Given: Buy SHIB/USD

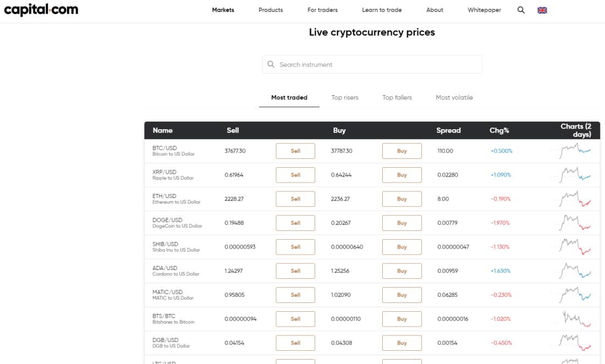Looking at the screenshot, I should [403, 246].
